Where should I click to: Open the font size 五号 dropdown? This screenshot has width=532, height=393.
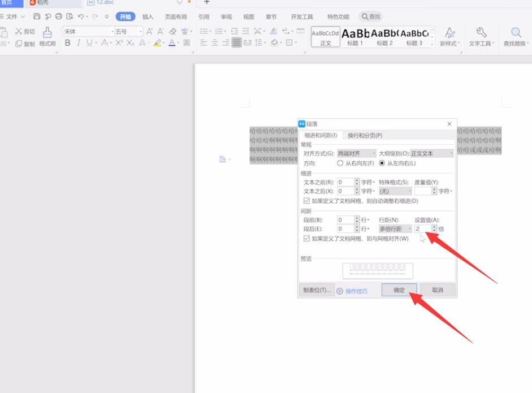(x=140, y=32)
